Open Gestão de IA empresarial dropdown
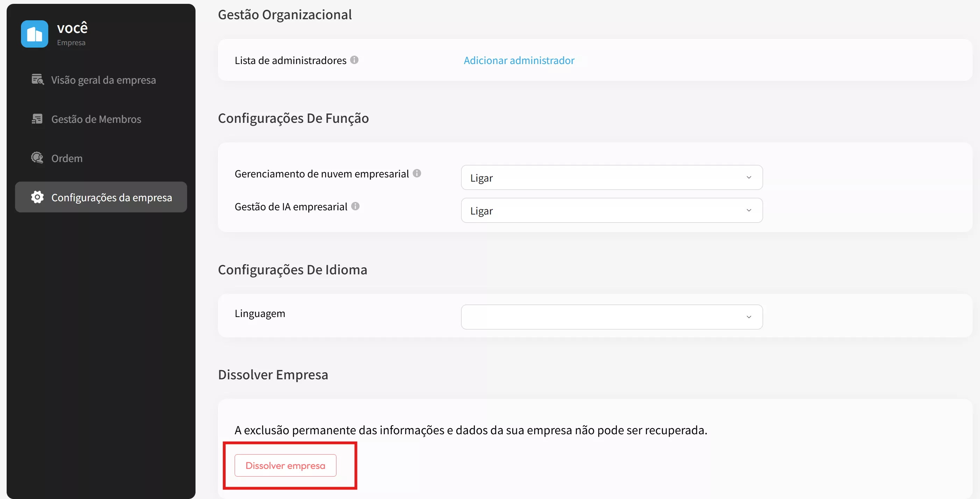This screenshot has width=980, height=499. [x=612, y=211]
